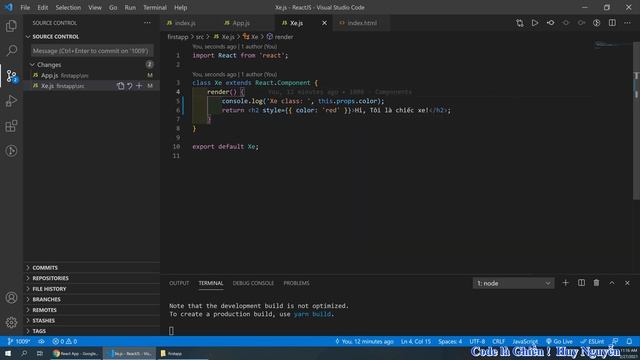Click the open changes icon in editor toolbar
Image resolution: width=640 pixels, height=360 pixels.
coord(520,23)
